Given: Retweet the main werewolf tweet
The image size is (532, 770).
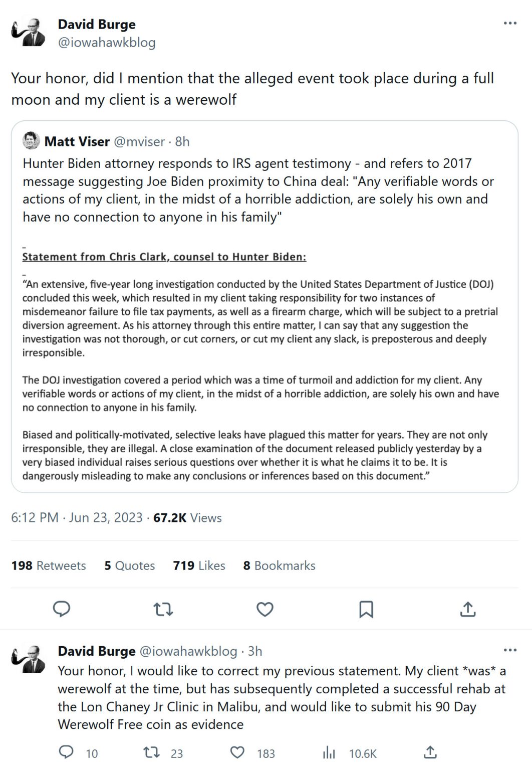Looking at the screenshot, I should (163, 609).
